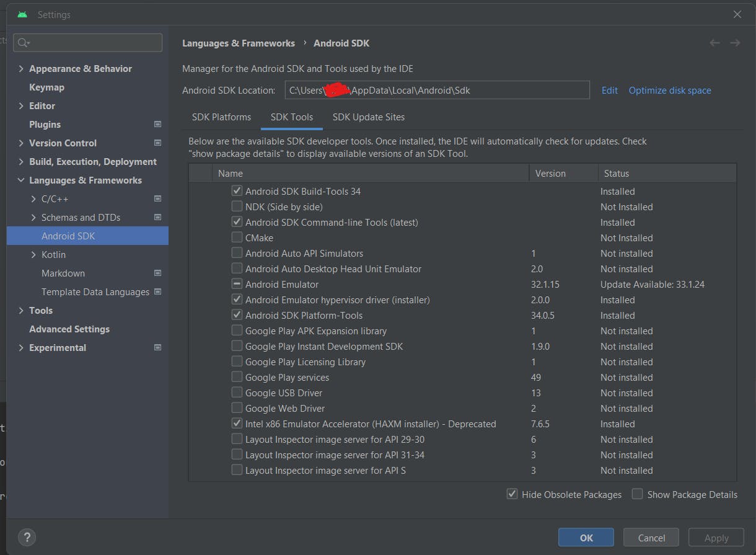The image size is (756, 555).
Task: Click the back navigation arrow
Action: tap(714, 43)
